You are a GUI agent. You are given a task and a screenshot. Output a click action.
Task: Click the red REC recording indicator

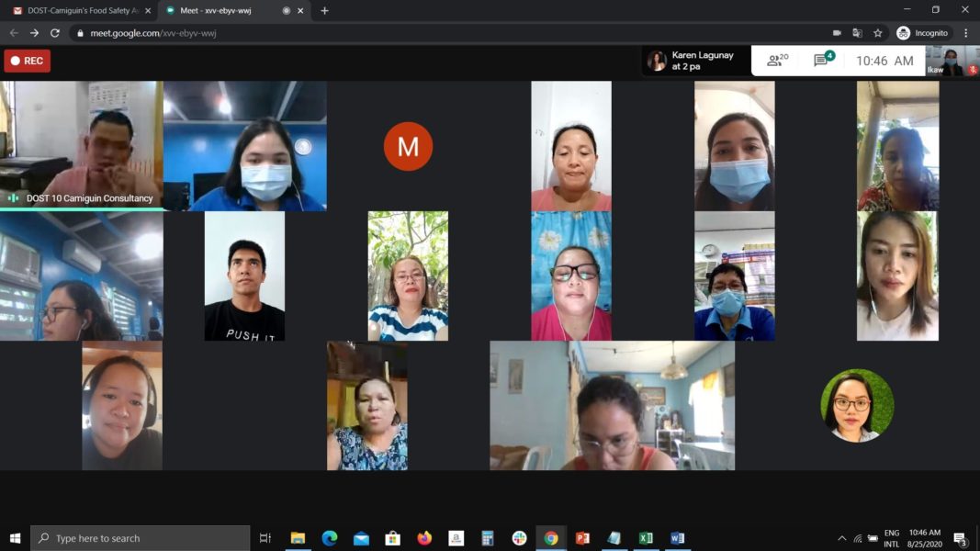point(28,61)
